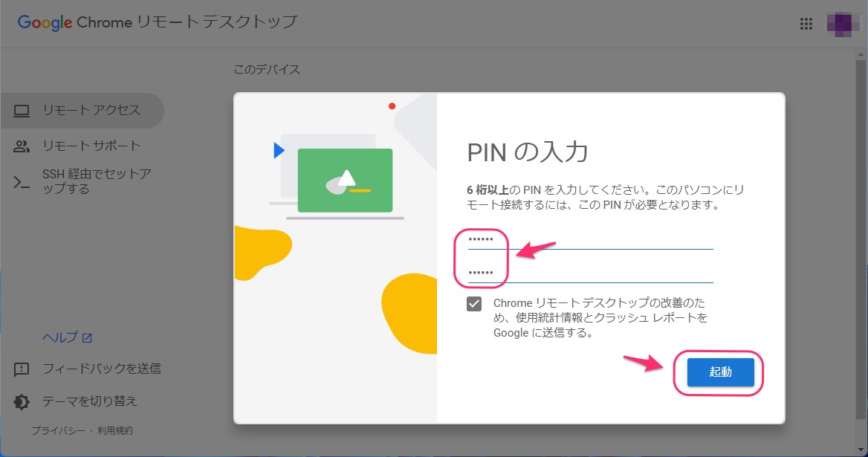Image resolution: width=868 pixels, height=457 pixels.
Task: Click the 6 桁以上の PIN instruction text
Action: pyautogui.click(x=606, y=198)
